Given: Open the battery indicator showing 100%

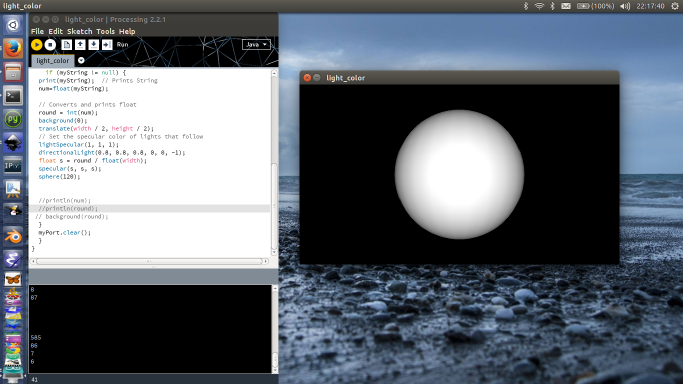Looking at the screenshot, I should [x=595, y=6].
